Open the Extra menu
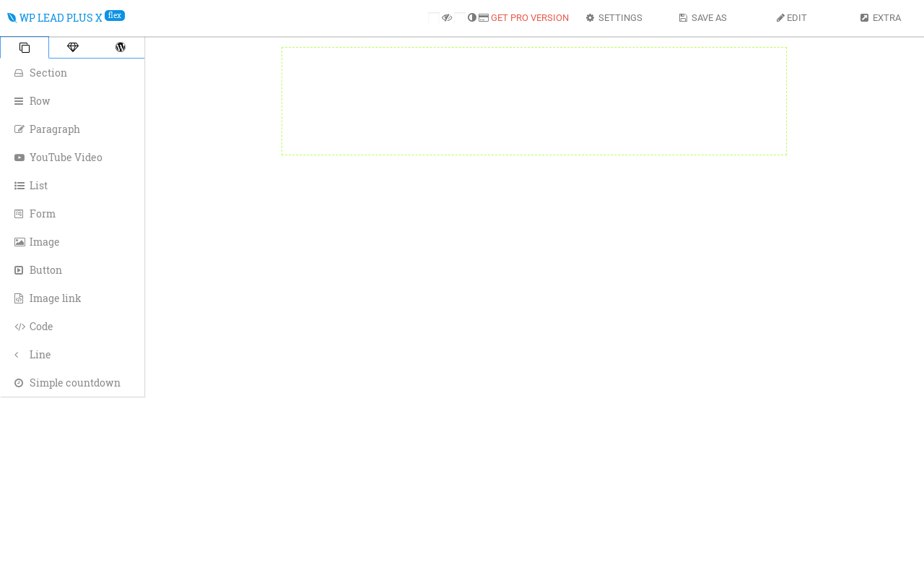Screen dimensions: 924x578 click(x=880, y=18)
